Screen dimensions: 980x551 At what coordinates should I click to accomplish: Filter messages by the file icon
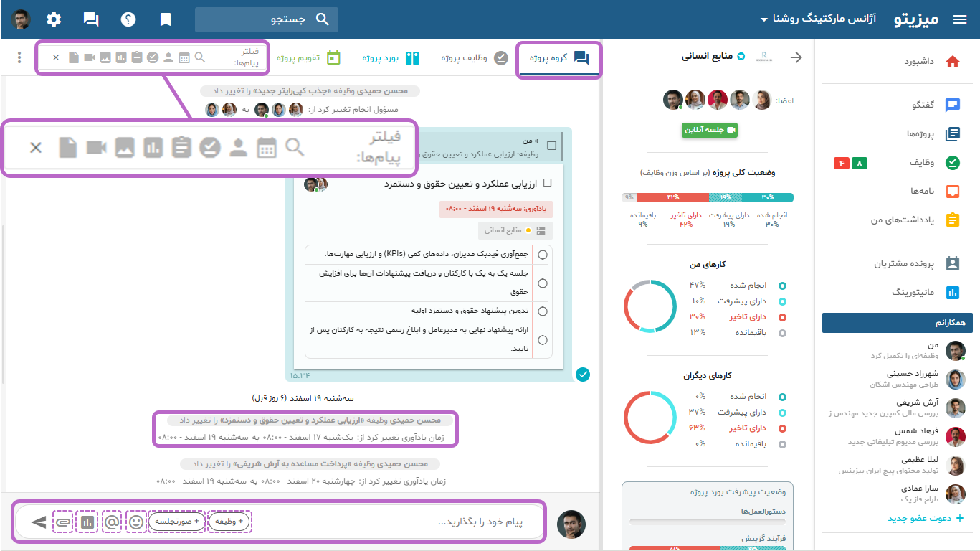(74, 57)
